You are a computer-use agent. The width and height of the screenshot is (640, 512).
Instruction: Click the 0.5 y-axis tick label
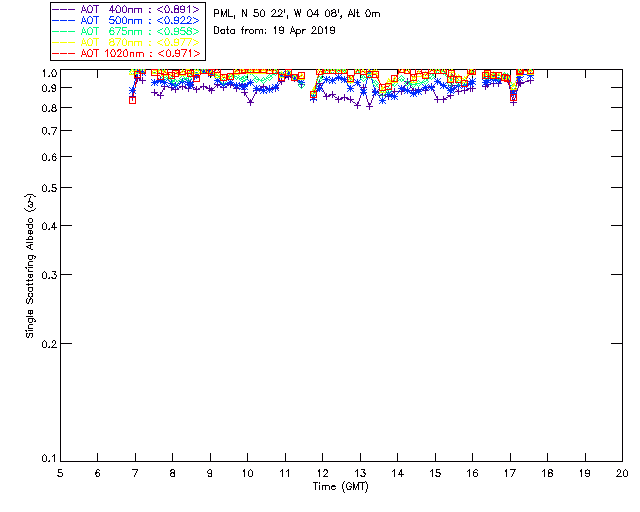(x=49, y=188)
